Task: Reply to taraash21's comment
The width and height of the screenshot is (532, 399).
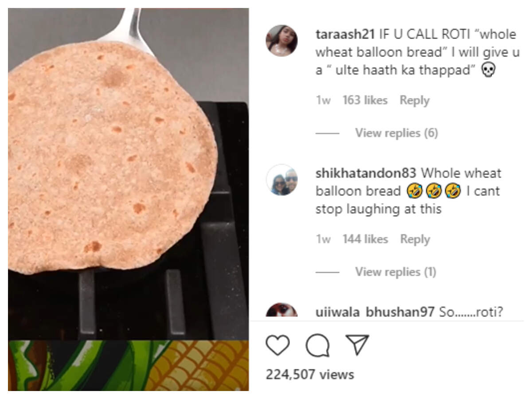Action: point(415,101)
